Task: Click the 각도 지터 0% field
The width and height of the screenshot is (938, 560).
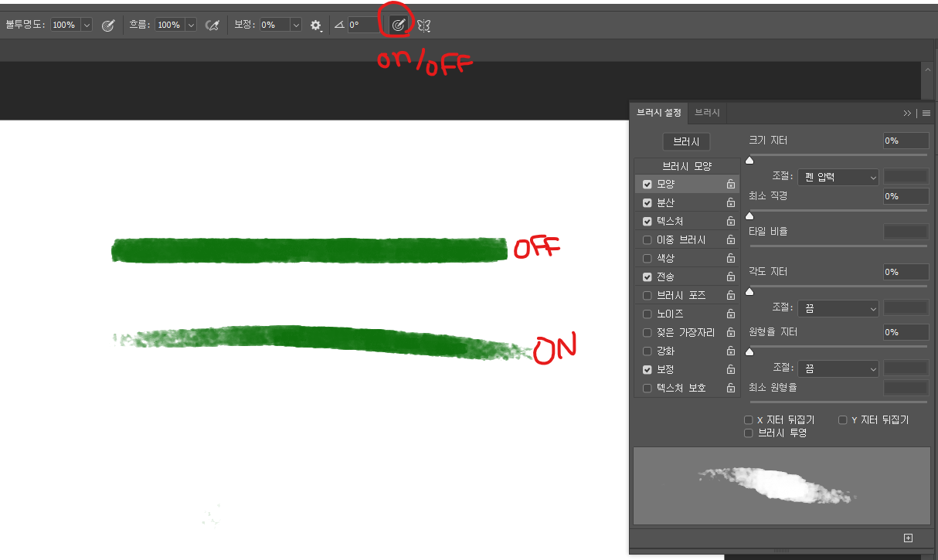Action: pos(906,272)
